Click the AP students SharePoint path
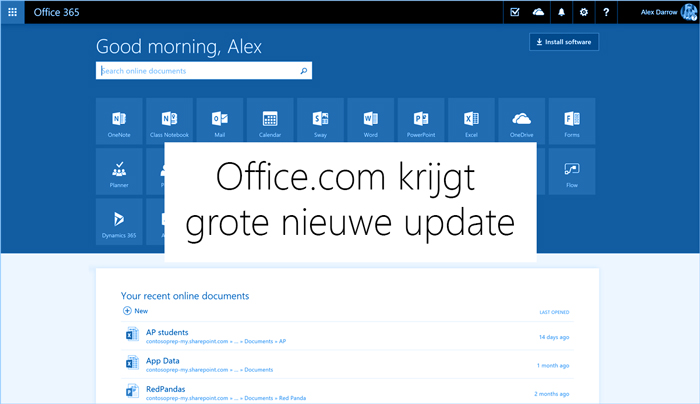This screenshot has width=700, height=404. [x=216, y=342]
